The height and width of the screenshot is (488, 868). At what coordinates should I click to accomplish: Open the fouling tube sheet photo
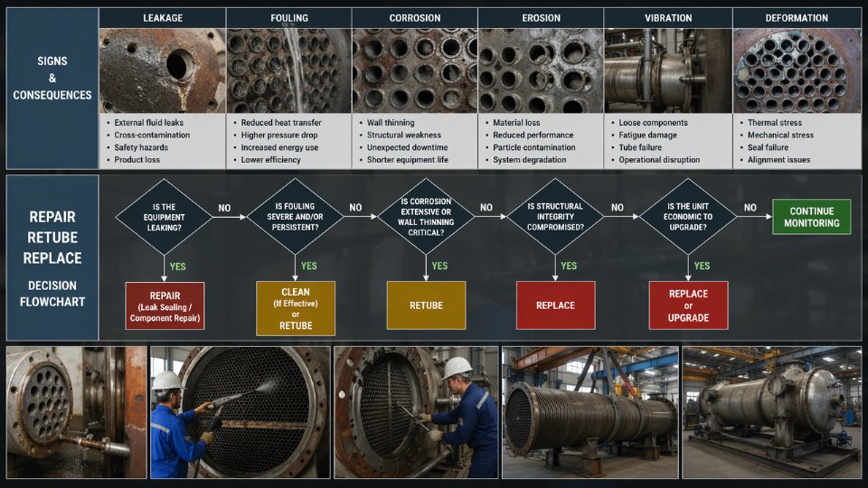[289, 70]
